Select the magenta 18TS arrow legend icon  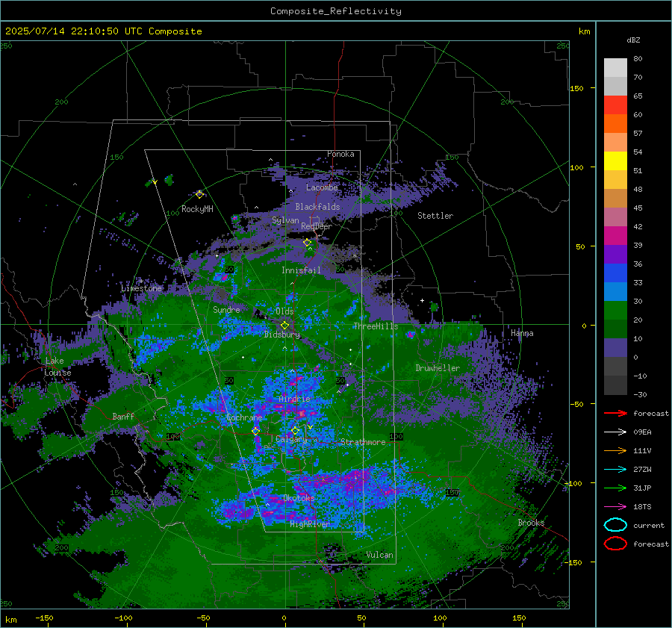tap(615, 507)
